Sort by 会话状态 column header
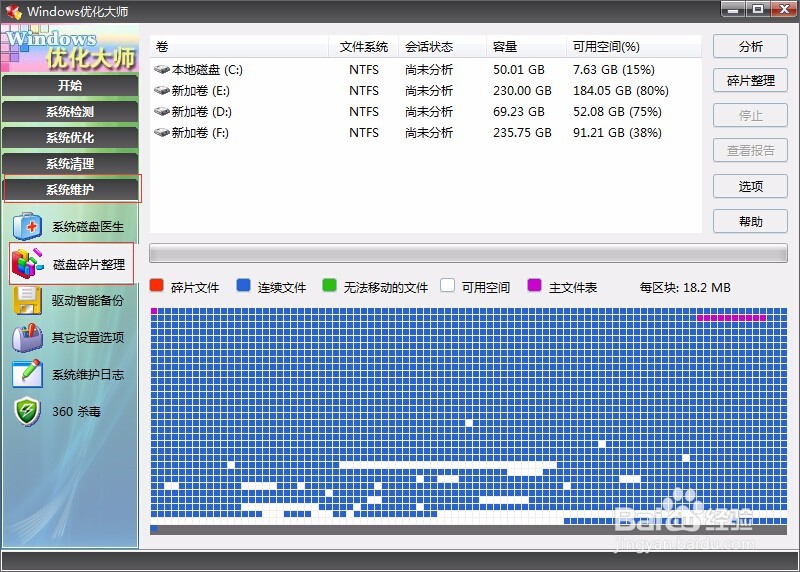The height and width of the screenshot is (572, 800). tap(442, 47)
